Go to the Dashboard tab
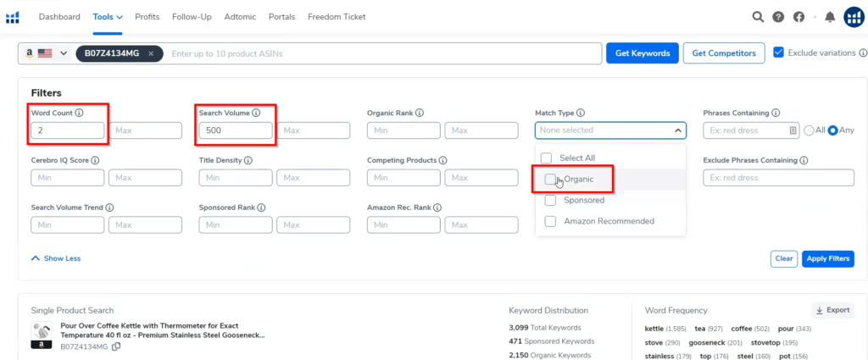Screen dimensions: 868x360 59,17
